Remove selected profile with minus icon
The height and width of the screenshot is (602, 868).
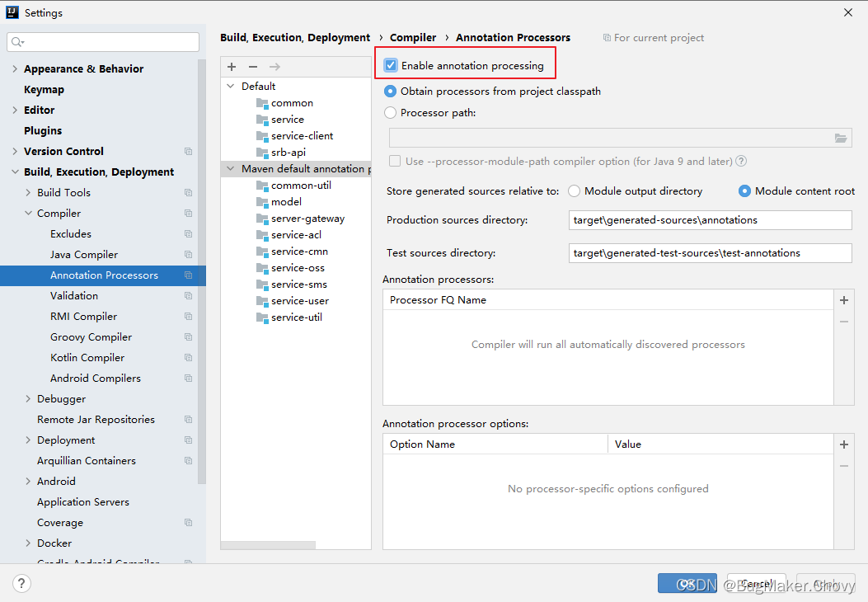[x=253, y=67]
